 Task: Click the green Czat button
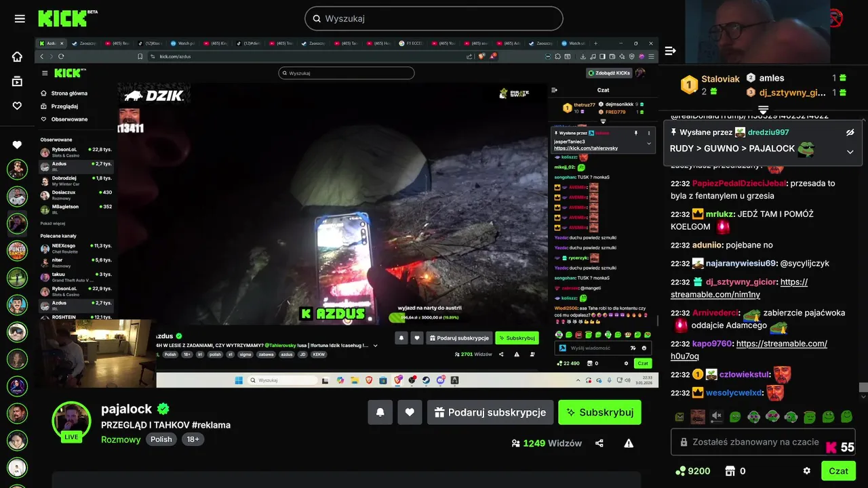(x=838, y=470)
